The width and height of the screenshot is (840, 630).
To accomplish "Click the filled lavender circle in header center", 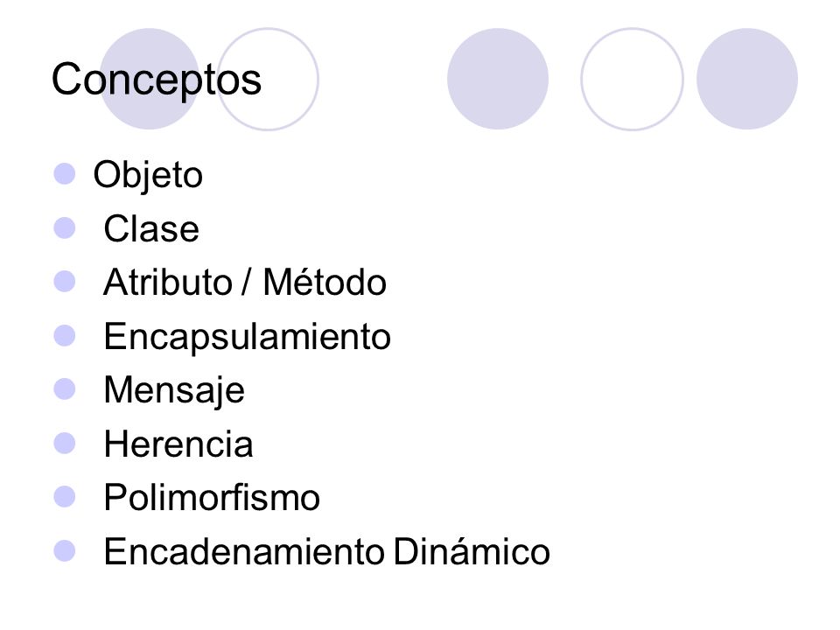I will tap(498, 79).
